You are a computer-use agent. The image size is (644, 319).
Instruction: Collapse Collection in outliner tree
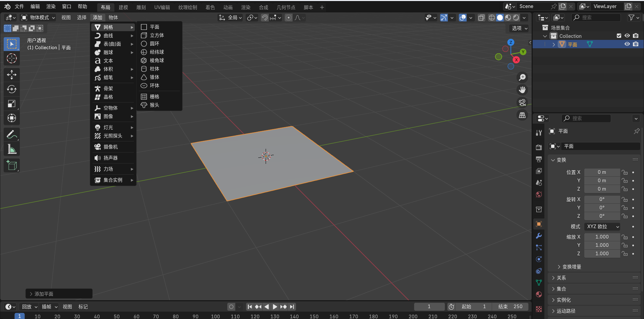pyautogui.click(x=545, y=36)
